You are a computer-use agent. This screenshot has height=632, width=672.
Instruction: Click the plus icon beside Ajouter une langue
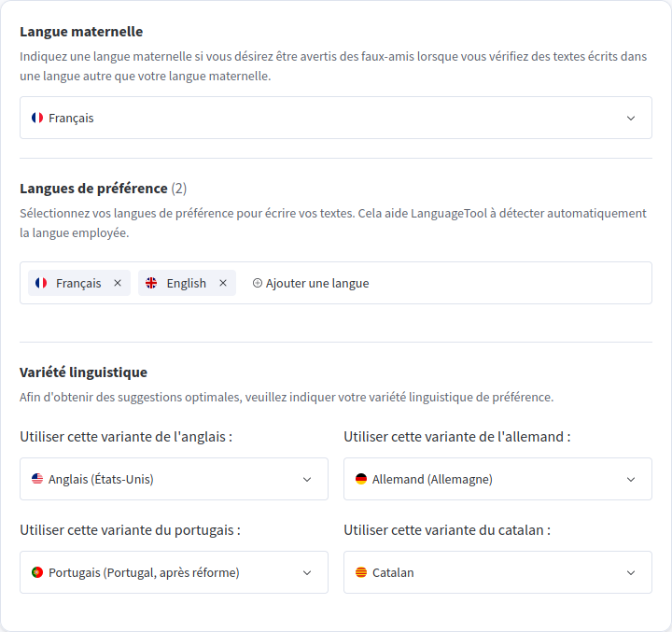click(258, 283)
